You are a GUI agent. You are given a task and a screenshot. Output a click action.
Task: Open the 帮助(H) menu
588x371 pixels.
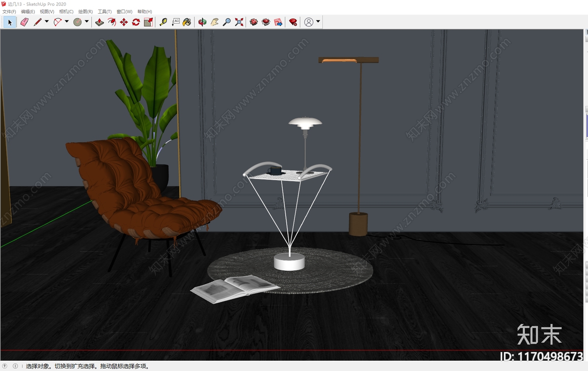point(144,12)
